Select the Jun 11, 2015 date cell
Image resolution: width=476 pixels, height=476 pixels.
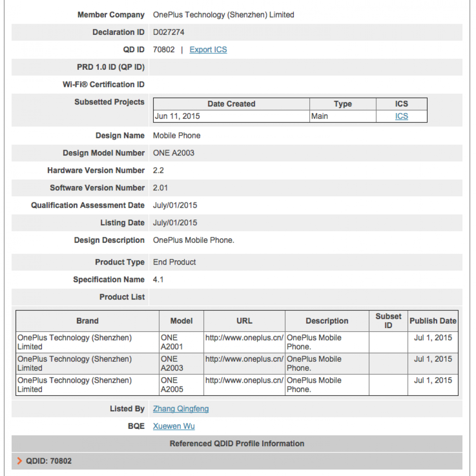pyautogui.click(x=177, y=116)
